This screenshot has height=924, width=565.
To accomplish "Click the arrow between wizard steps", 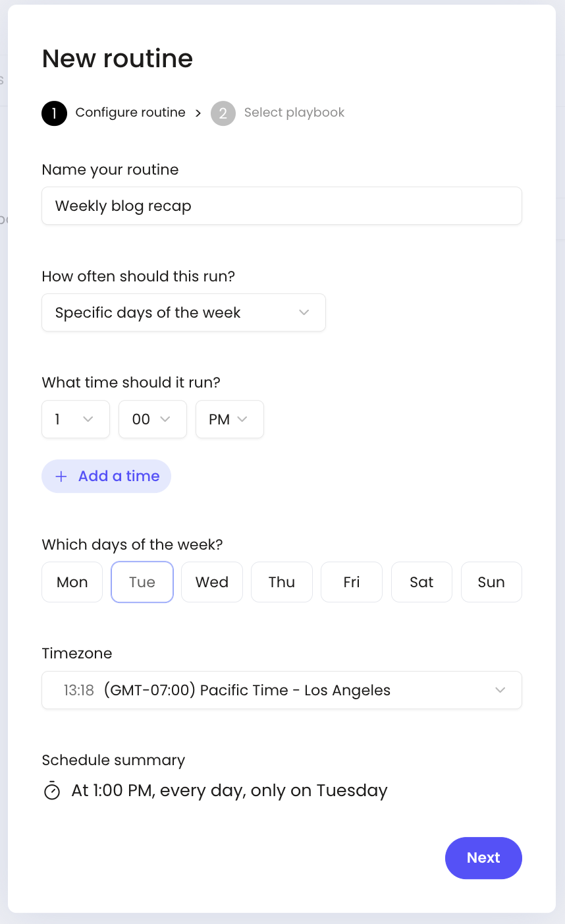I will click(198, 113).
